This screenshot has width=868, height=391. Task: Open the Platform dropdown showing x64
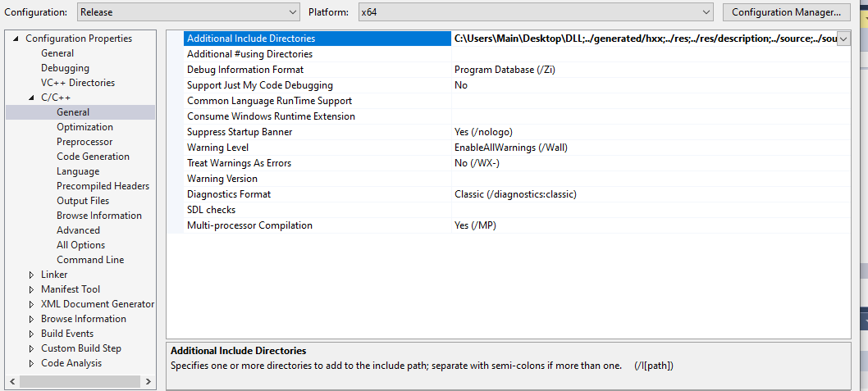point(535,11)
